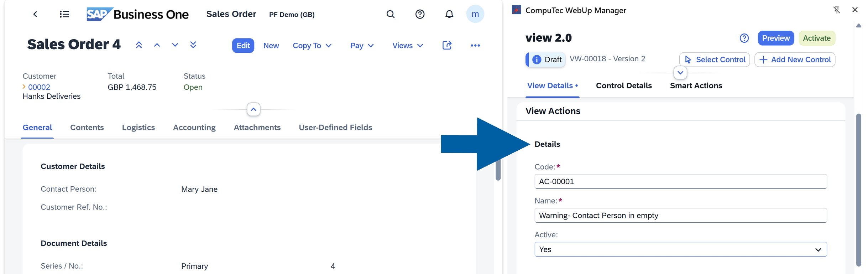Go back using the back arrow
Viewport: 868px width, 274px height.
[35, 14]
